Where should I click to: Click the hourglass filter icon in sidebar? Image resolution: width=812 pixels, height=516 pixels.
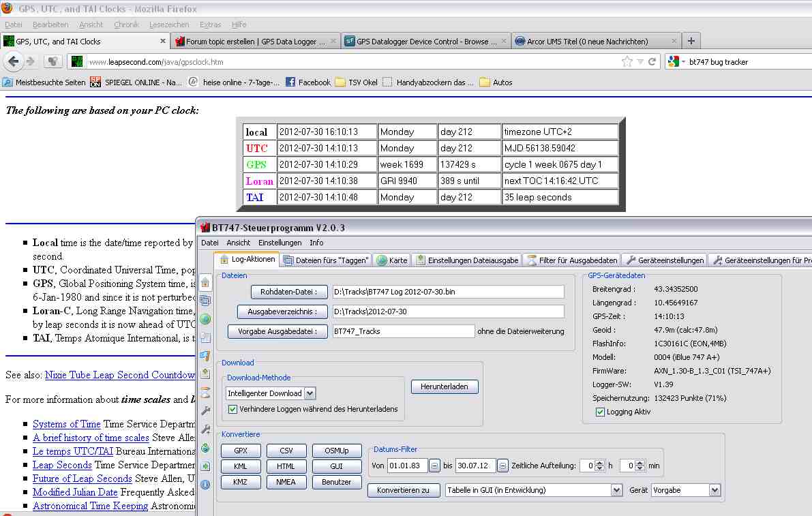(205, 391)
